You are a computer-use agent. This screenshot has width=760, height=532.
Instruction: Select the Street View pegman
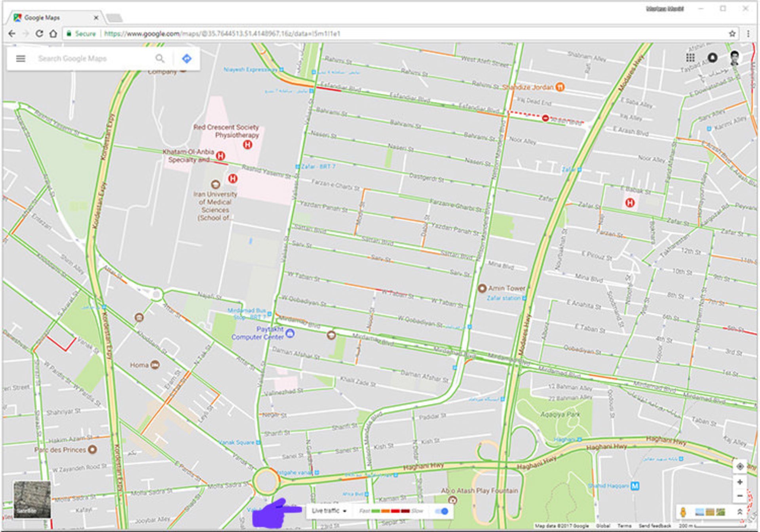point(683,512)
